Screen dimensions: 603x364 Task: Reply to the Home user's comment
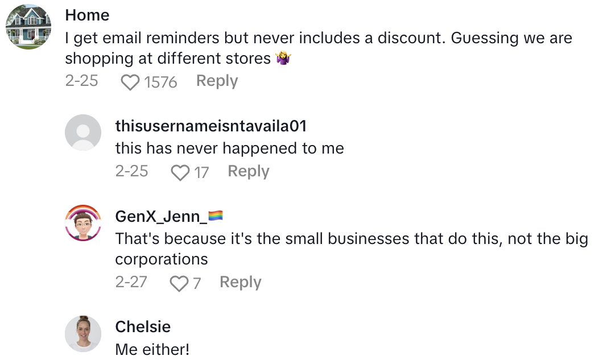[x=217, y=81]
